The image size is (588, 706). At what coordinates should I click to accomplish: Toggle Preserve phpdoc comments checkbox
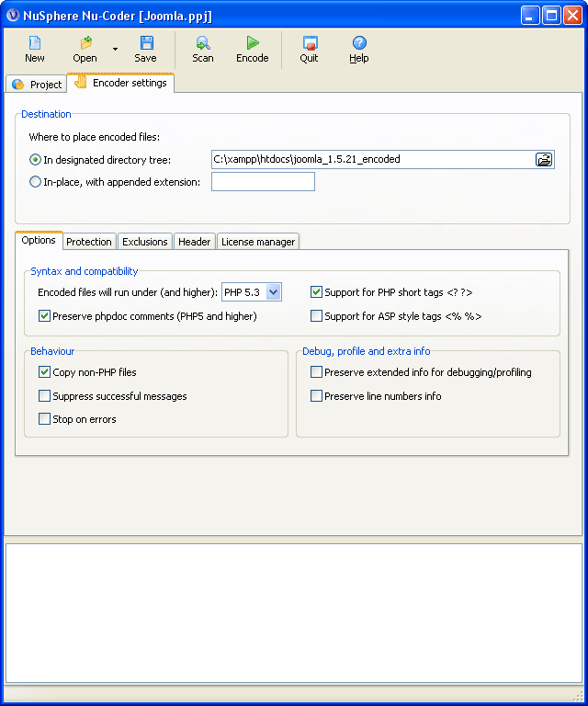click(x=44, y=316)
